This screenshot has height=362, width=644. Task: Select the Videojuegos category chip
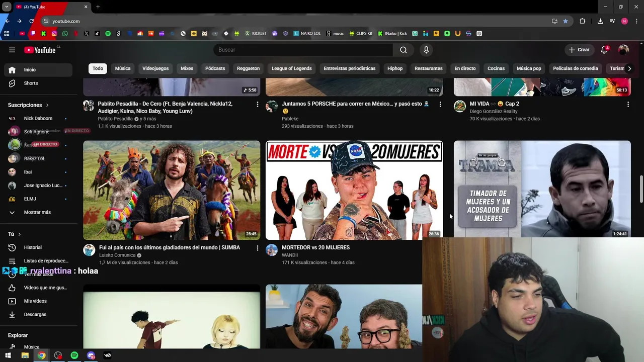point(155,68)
